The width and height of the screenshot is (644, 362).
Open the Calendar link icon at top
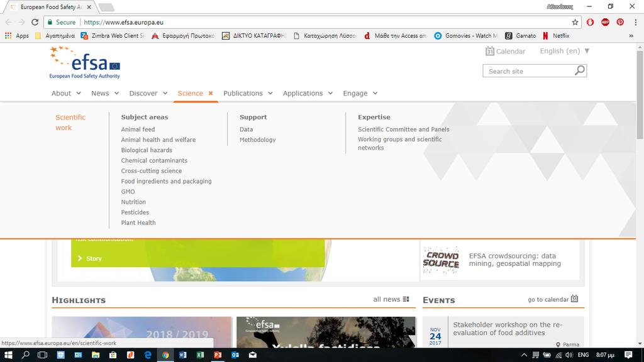point(489,51)
